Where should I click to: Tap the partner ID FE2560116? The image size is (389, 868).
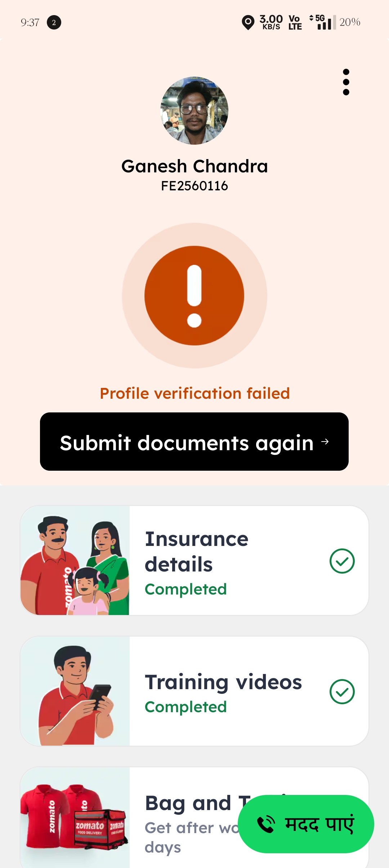(194, 186)
